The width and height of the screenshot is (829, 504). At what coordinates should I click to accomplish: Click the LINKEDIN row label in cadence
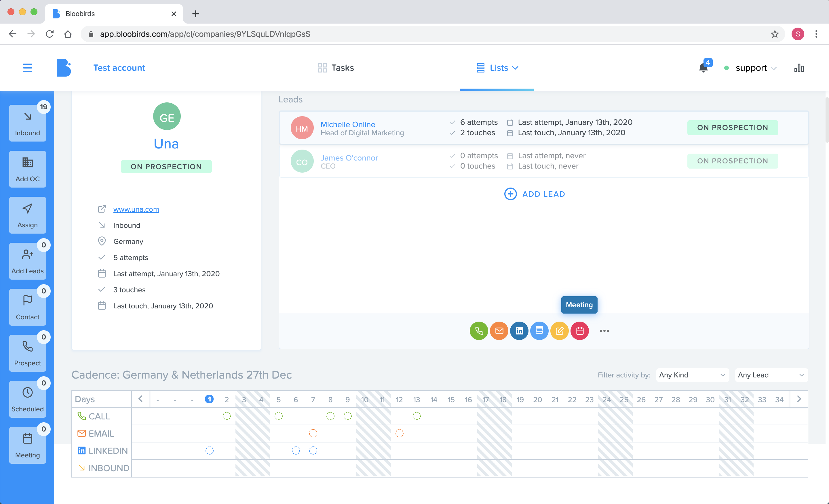pyautogui.click(x=102, y=450)
